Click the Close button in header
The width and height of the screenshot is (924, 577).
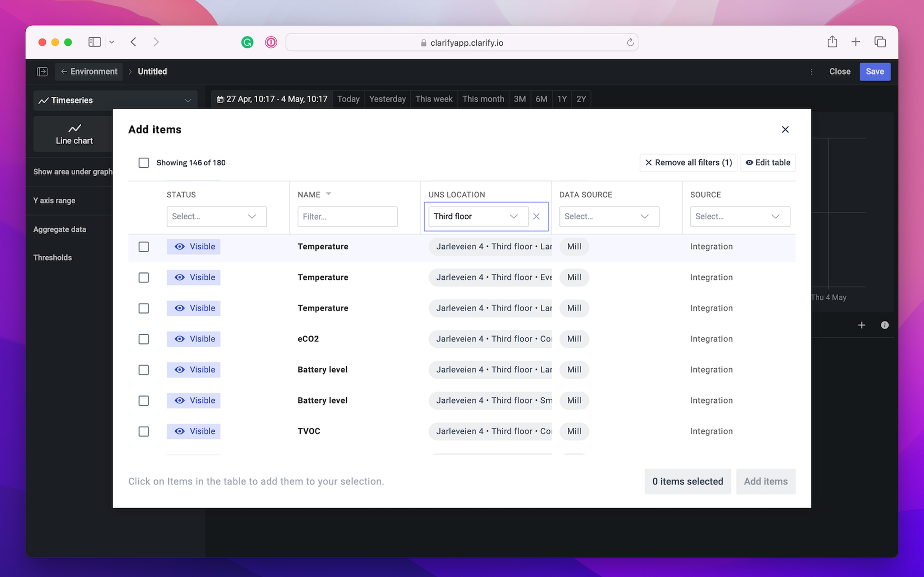click(x=839, y=72)
